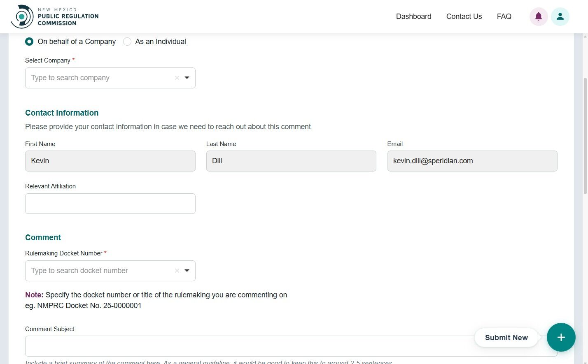Go to the Dashboard page
Viewport: 588px width, 364px height.
(x=413, y=16)
